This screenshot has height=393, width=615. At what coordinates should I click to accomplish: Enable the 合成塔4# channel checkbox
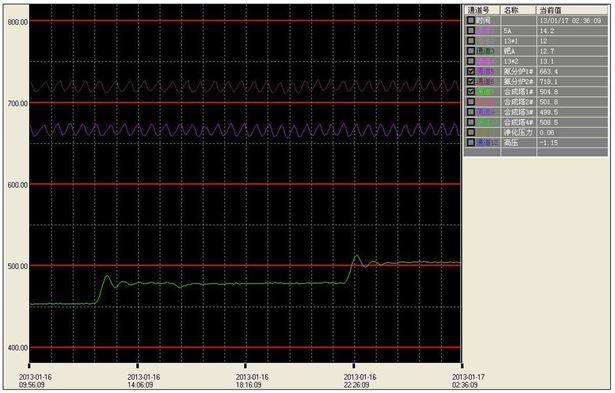point(471,122)
